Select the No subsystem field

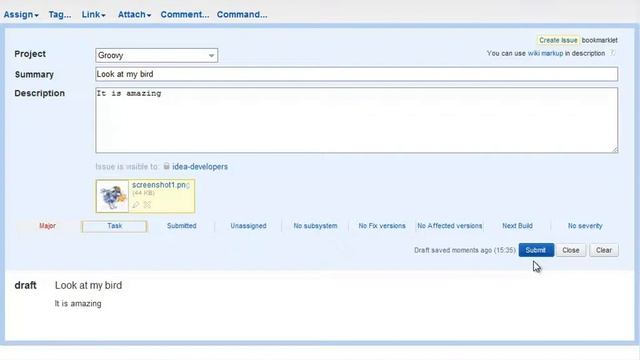tap(316, 226)
